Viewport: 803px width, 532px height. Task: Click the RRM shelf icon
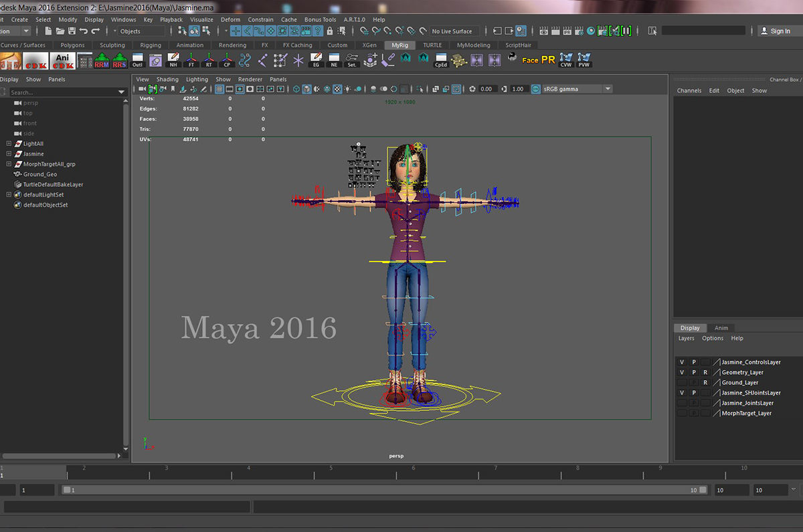[x=102, y=61]
